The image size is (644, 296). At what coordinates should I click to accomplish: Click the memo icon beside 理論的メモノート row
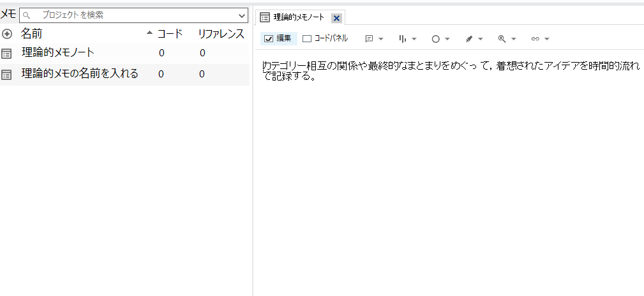6,54
